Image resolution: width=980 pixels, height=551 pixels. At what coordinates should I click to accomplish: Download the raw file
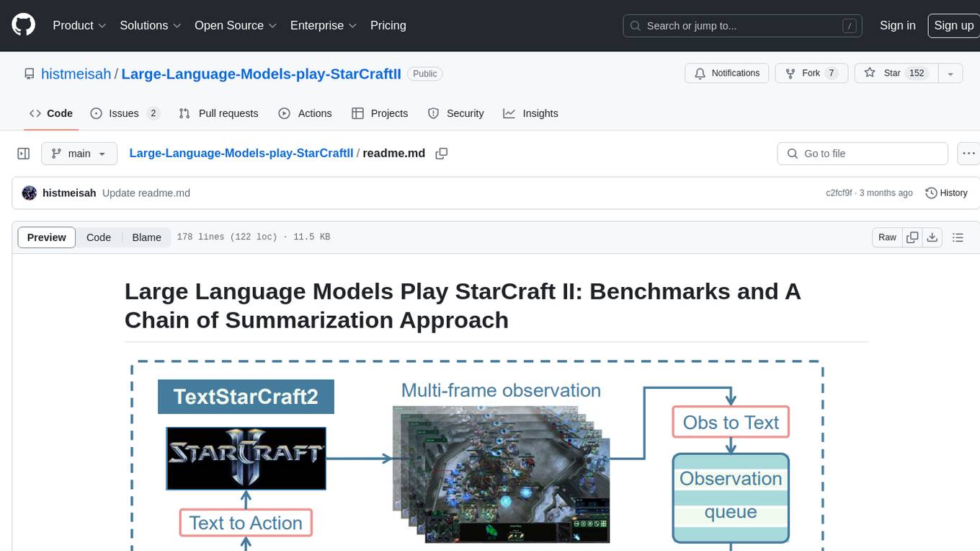click(932, 237)
